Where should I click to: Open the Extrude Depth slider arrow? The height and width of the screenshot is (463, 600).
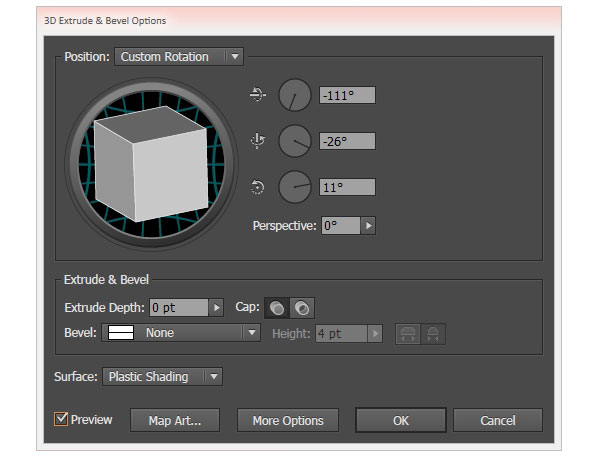[x=216, y=308]
